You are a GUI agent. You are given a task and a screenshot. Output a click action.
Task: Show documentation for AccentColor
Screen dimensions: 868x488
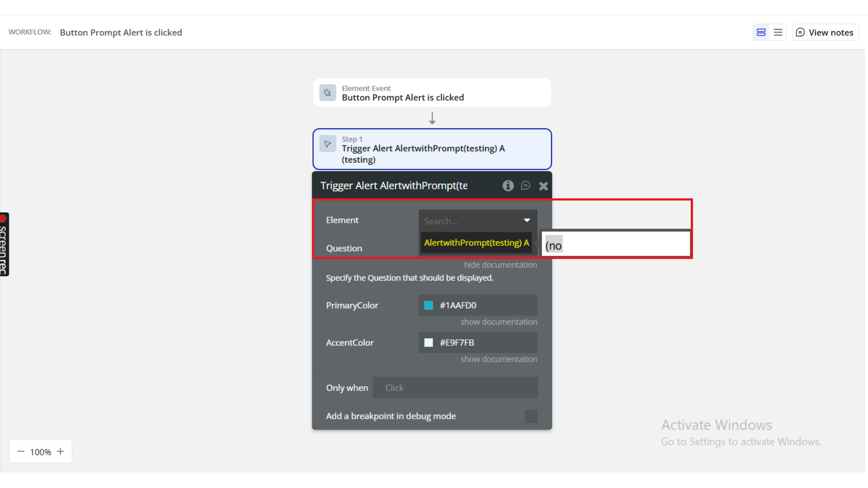pyautogui.click(x=499, y=359)
